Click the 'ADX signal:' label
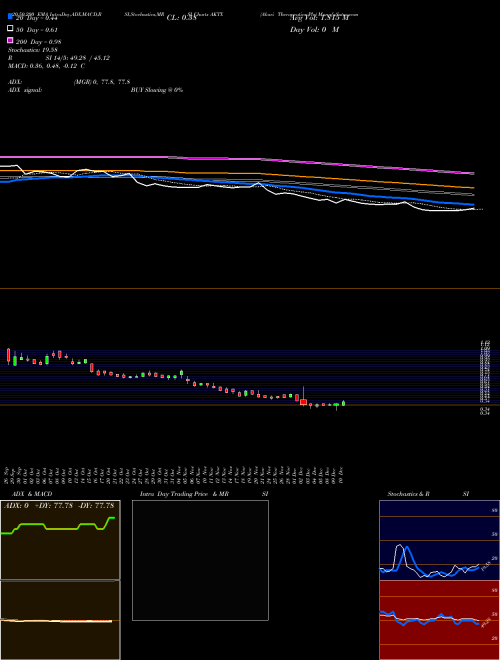500x660 pixels. tap(25, 90)
